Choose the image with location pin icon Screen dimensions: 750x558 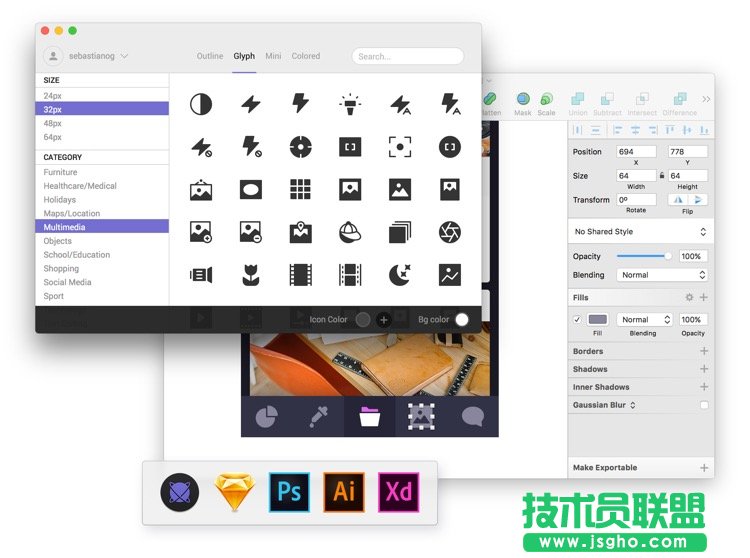300,232
